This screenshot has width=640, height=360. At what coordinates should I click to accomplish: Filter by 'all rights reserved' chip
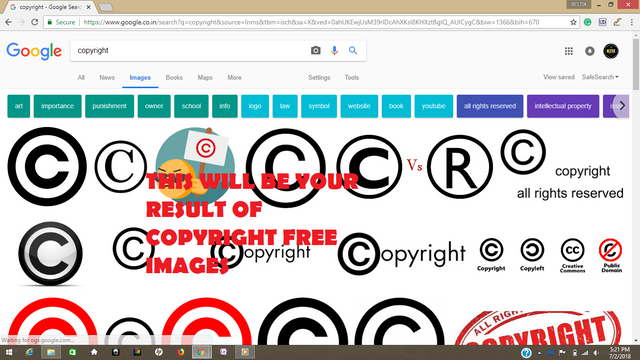(x=490, y=106)
